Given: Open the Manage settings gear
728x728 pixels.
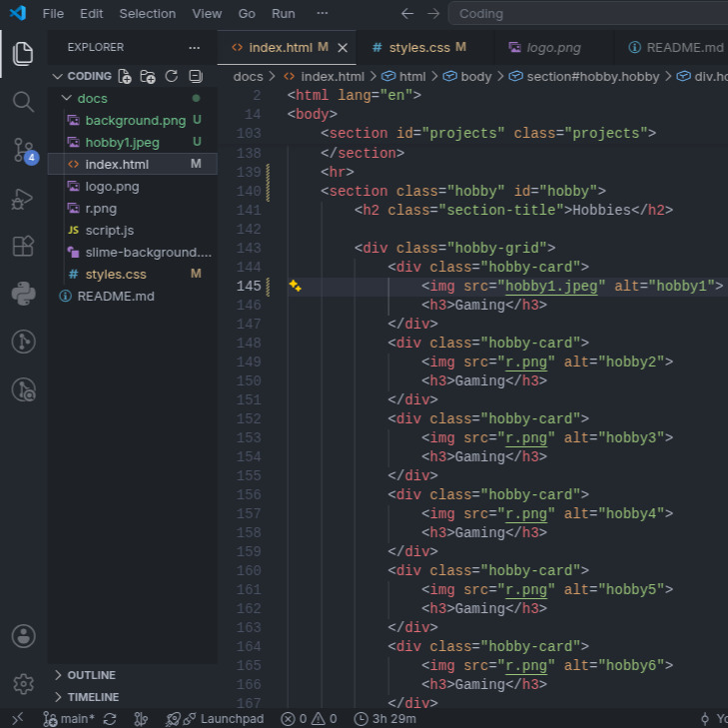Looking at the screenshot, I should 23,683.
